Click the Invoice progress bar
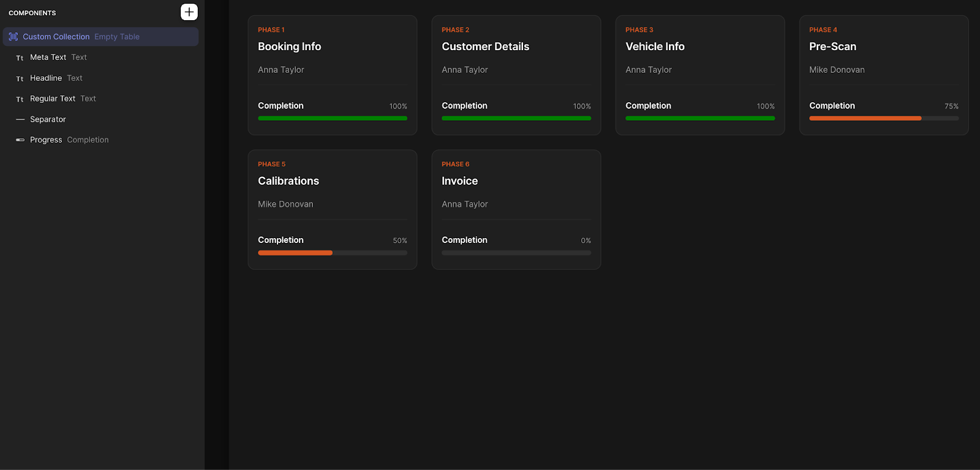Viewport: 980px width, 470px height. (516, 253)
